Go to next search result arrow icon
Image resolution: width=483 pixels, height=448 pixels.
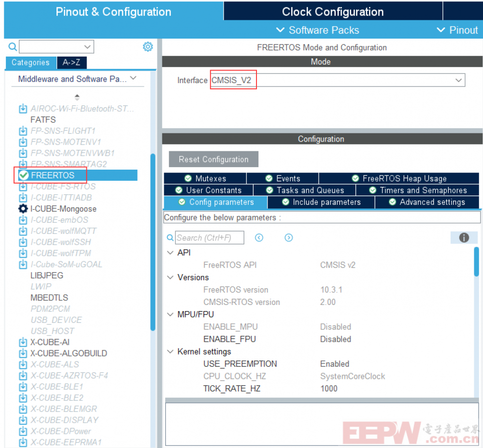289,238
